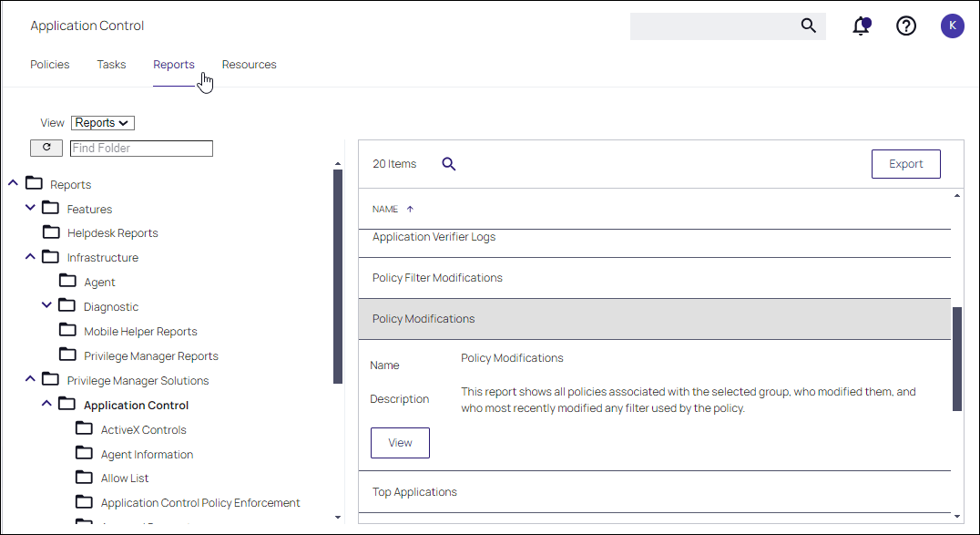Collapse the Application Control folder
This screenshot has width=980, height=535.
pos(47,405)
